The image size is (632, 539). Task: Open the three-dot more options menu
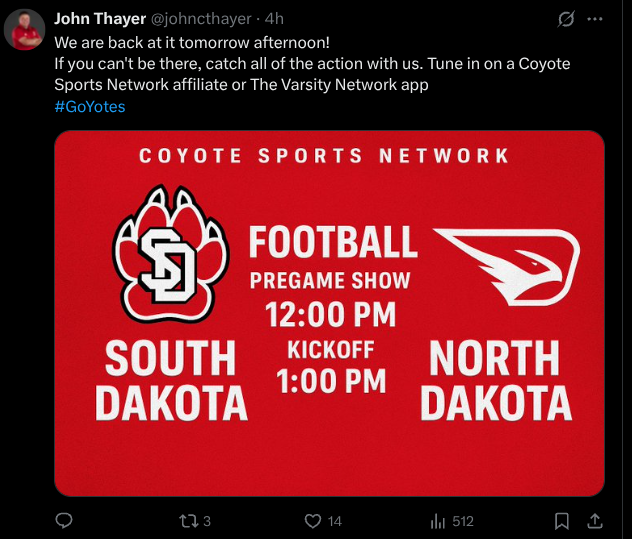click(595, 19)
